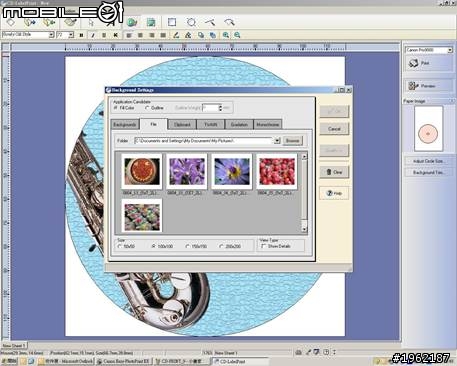Toggle bold text formatting
457x366 pixels.
[81, 35]
